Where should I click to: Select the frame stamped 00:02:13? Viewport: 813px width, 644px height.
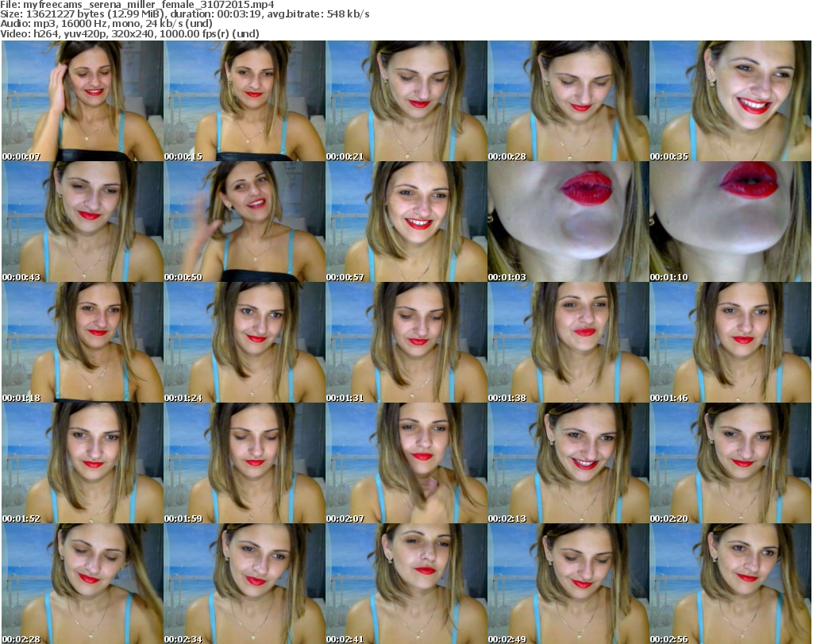pos(568,463)
